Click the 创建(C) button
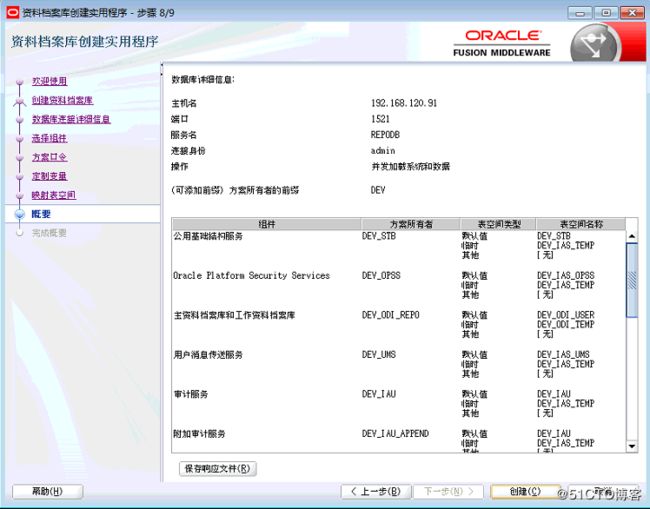This screenshot has width=650, height=509. pos(525,492)
